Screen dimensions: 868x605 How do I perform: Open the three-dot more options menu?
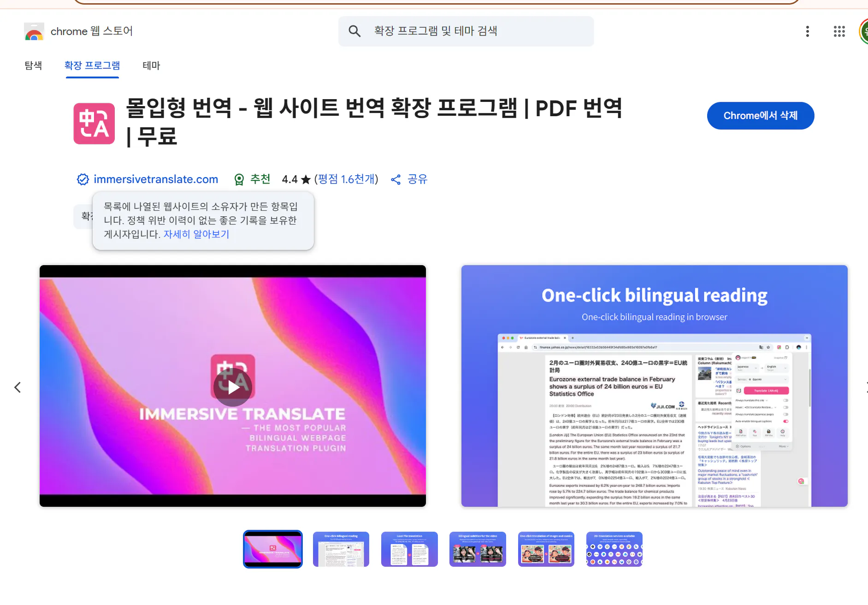pyautogui.click(x=807, y=31)
